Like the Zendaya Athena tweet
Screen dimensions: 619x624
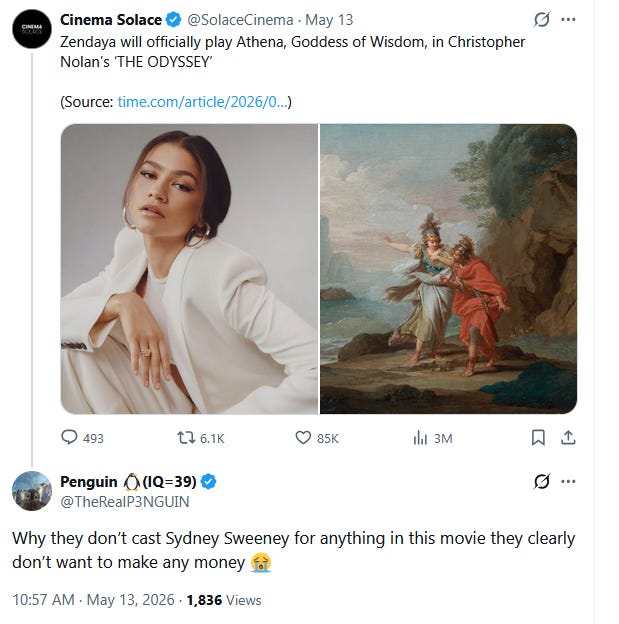[303, 438]
